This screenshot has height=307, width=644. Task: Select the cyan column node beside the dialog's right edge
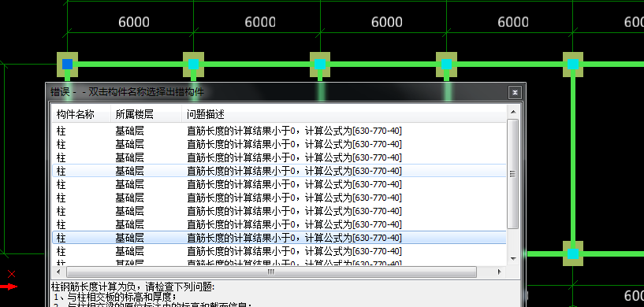[573, 253]
